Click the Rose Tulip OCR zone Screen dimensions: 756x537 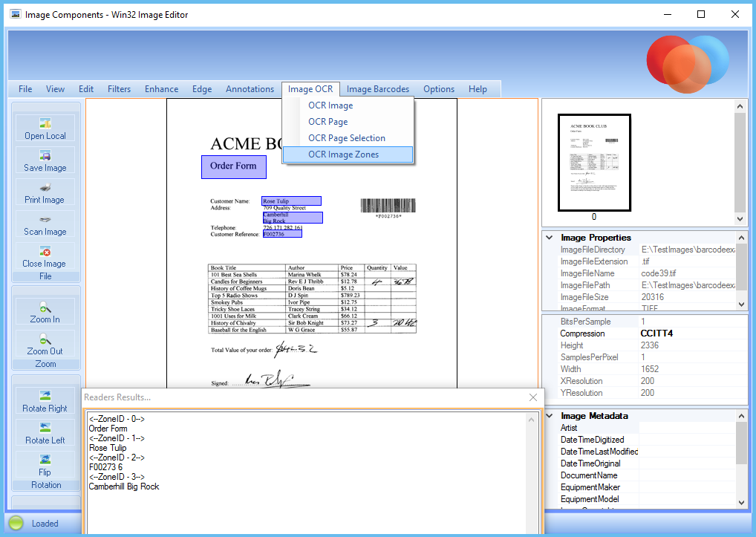tap(292, 201)
